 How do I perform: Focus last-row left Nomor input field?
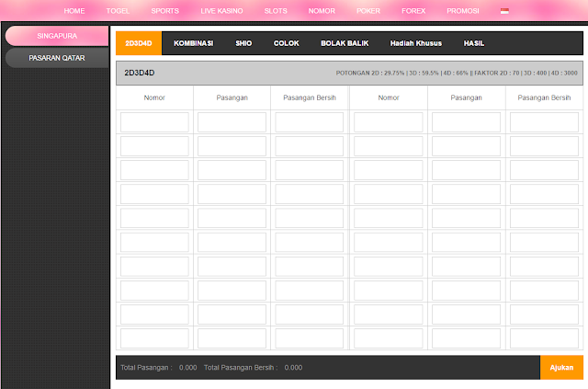[x=154, y=338]
